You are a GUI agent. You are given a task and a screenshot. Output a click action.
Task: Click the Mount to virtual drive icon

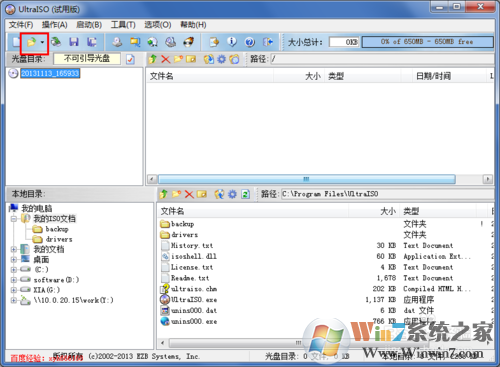tap(153, 42)
